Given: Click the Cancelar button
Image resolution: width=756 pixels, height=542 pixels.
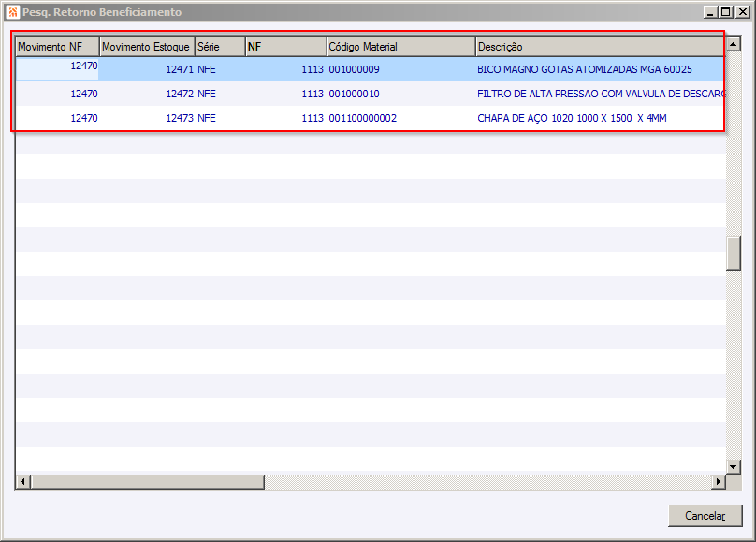Looking at the screenshot, I should pos(705,516).
